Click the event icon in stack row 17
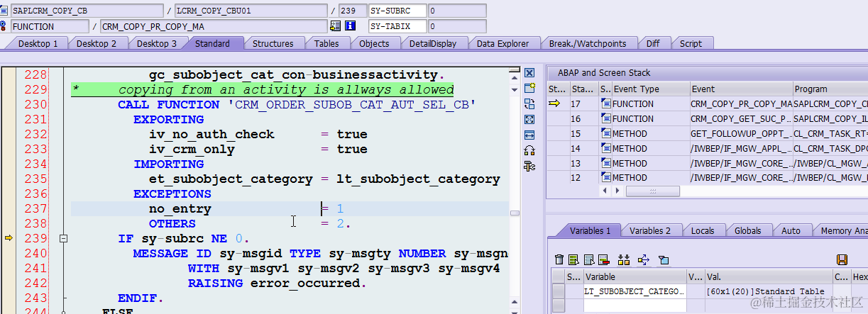 [605, 103]
